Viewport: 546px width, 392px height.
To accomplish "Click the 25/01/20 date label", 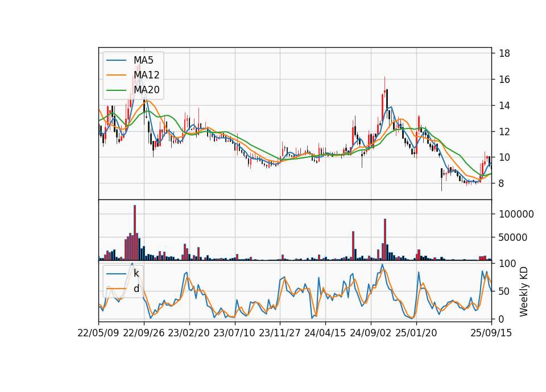I will (416, 333).
